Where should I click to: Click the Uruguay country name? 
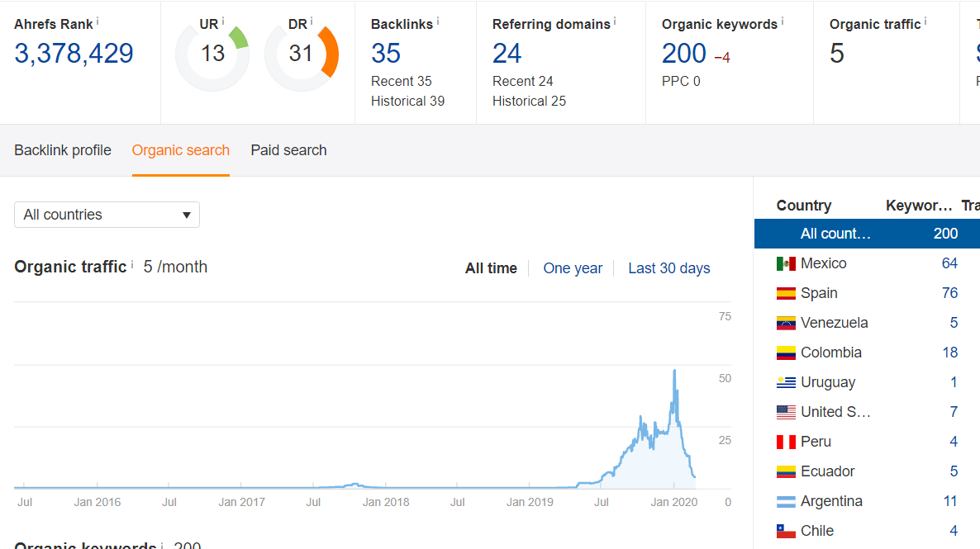827,383
